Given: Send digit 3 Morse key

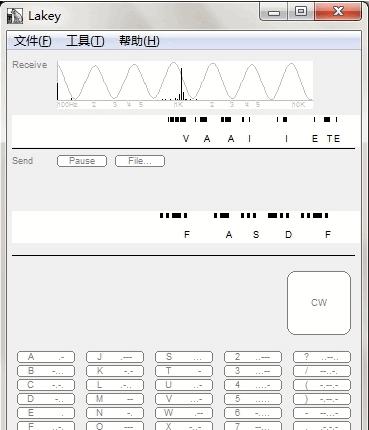Looking at the screenshot, I should [253, 371].
